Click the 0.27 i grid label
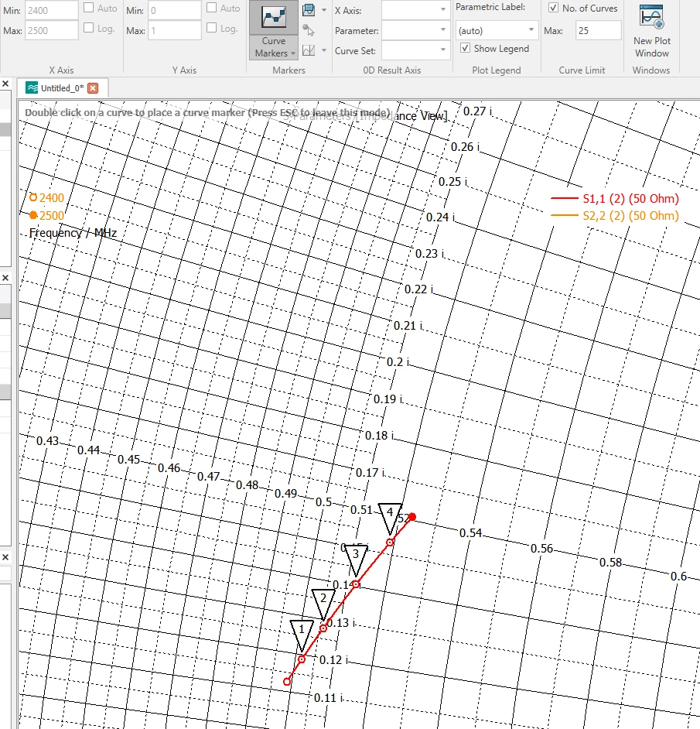 tap(477, 111)
